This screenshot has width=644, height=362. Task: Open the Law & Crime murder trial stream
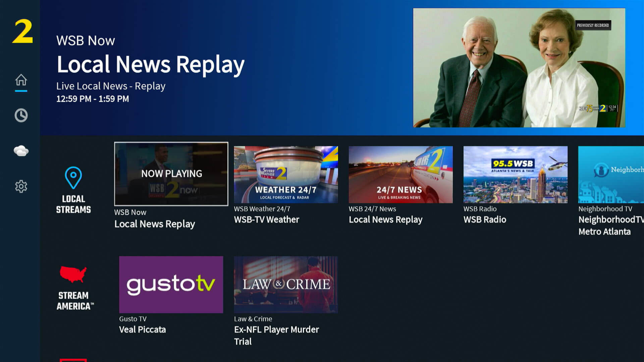click(286, 285)
